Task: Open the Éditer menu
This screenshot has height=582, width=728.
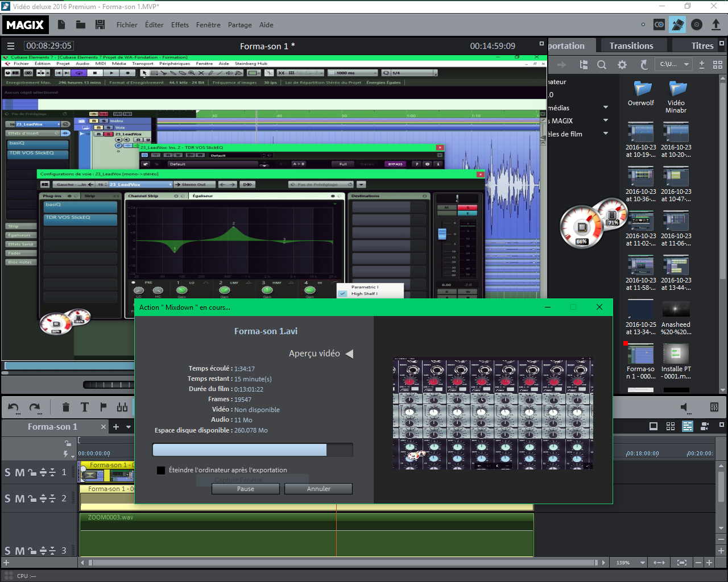Action: (154, 25)
